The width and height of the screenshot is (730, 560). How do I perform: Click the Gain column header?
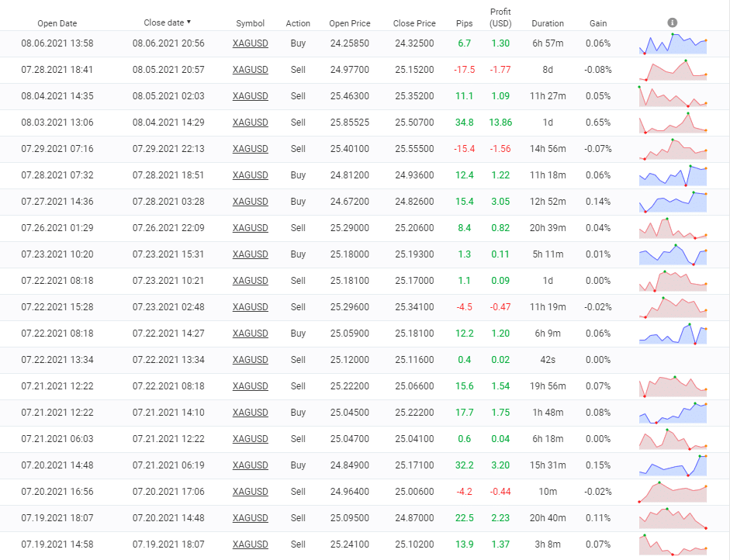(x=598, y=23)
